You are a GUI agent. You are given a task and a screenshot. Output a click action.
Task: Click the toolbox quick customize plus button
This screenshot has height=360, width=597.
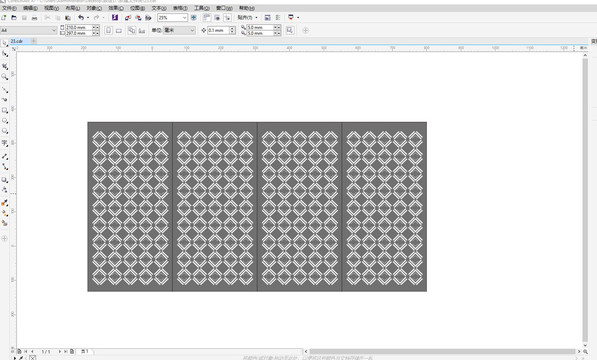(5, 239)
